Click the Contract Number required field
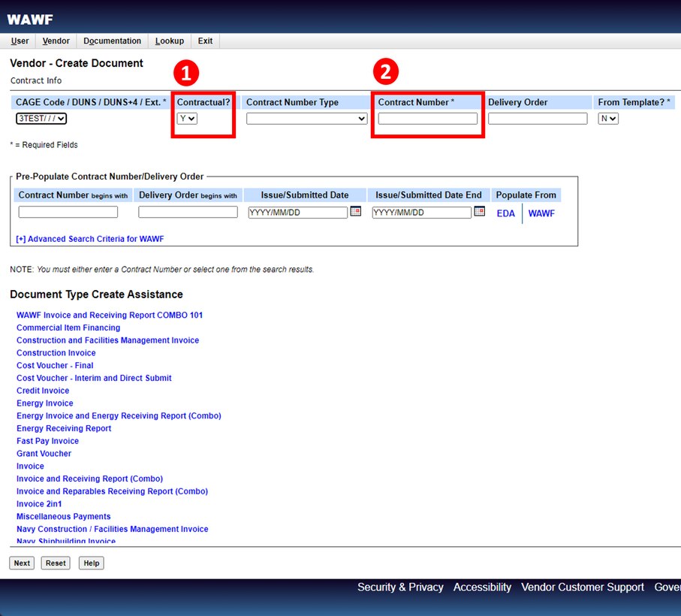 pyautogui.click(x=427, y=119)
